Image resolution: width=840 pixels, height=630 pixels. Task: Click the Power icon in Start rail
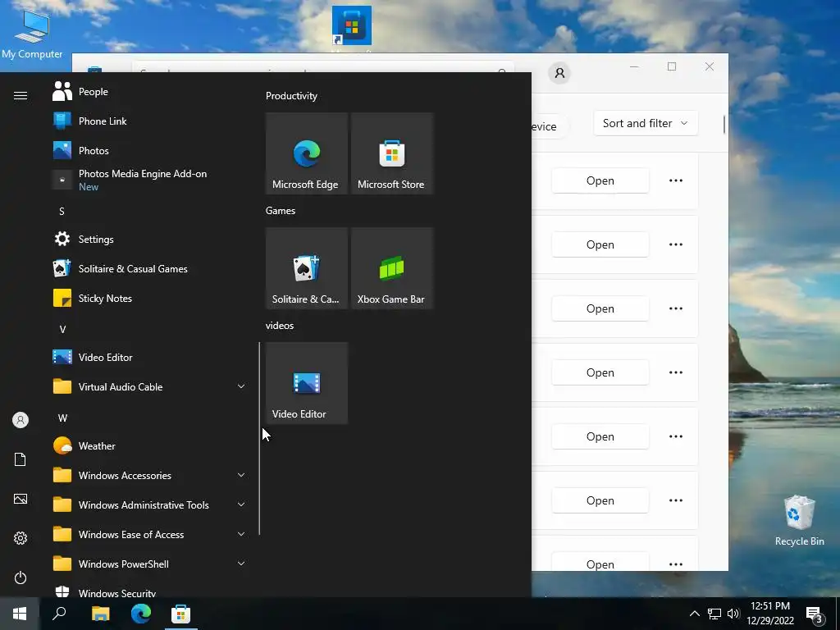[21, 577]
